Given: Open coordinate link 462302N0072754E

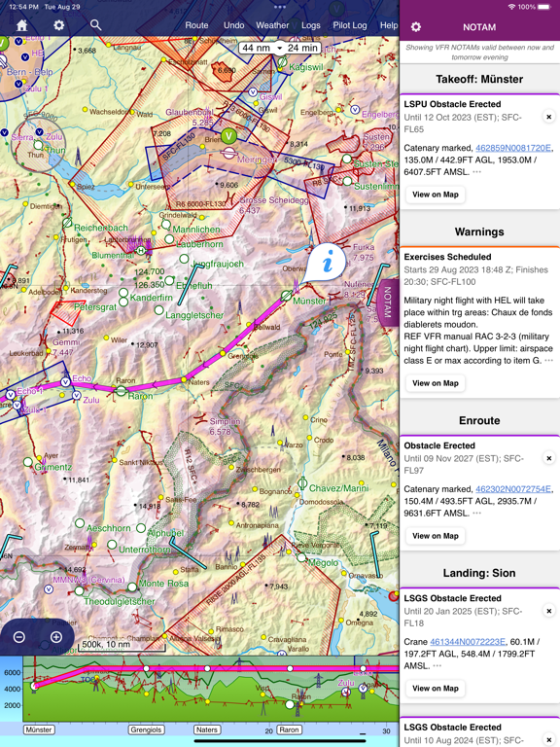Looking at the screenshot, I should point(513,489).
